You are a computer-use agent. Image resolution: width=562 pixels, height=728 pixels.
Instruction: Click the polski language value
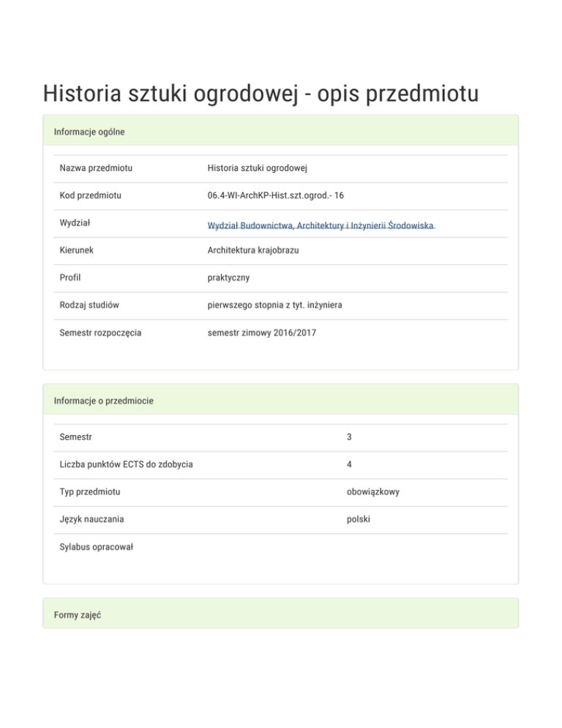359,519
